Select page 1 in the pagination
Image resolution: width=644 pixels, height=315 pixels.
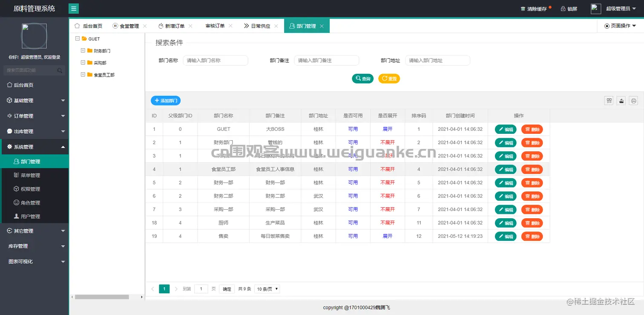pyautogui.click(x=164, y=289)
